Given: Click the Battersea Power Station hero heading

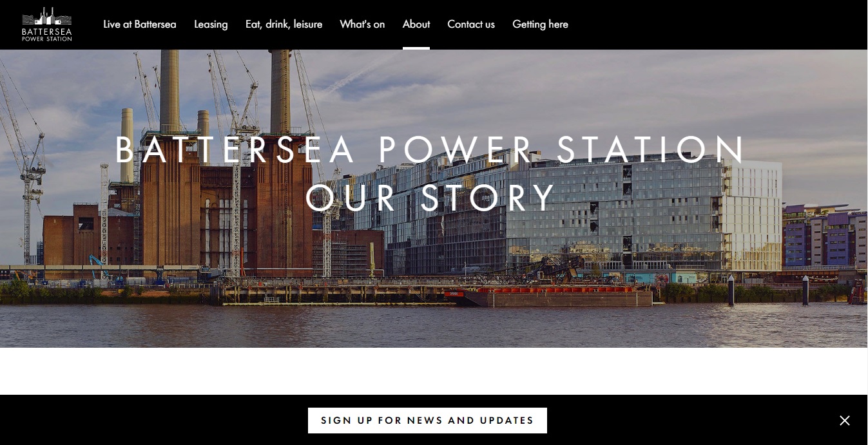Looking at the screenshot, I should click(430, 149).
